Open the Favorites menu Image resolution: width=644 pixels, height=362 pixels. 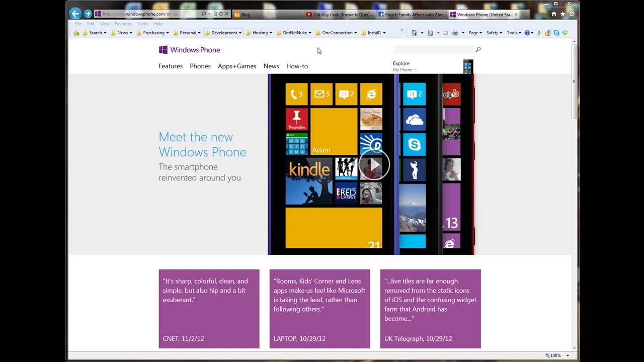pyautogui.click(x=123, y=24)
